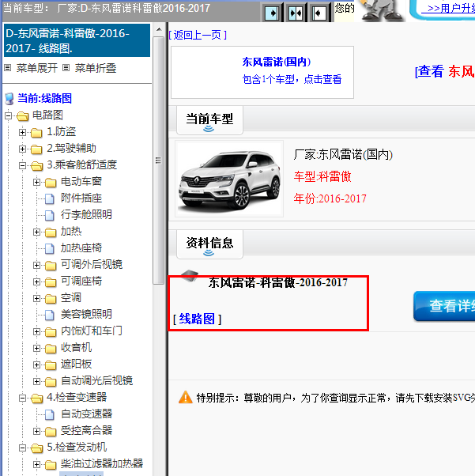475x476 pixels.
Task: Click the 美容镜照明 page icon
Action: pyautogui.click(x=50, y=315)
